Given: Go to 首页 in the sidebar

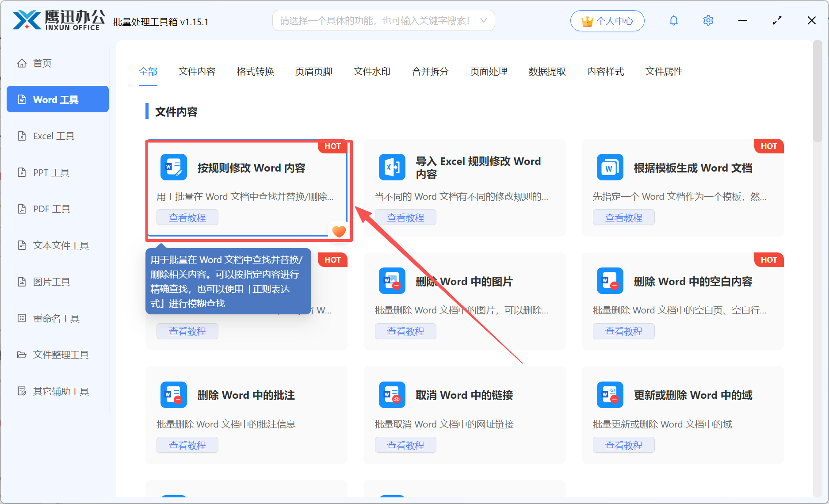Looking at the screenshot, I should [57, 63].
